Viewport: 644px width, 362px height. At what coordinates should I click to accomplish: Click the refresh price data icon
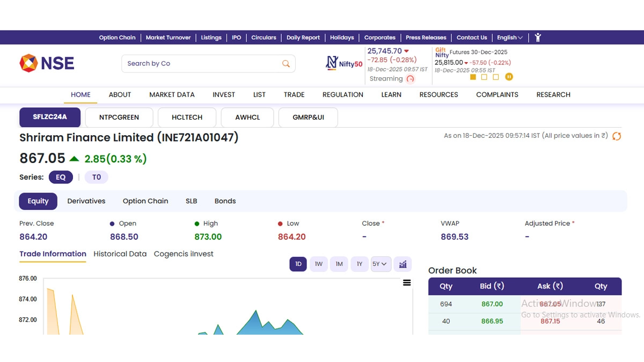[x=617, y=136]
